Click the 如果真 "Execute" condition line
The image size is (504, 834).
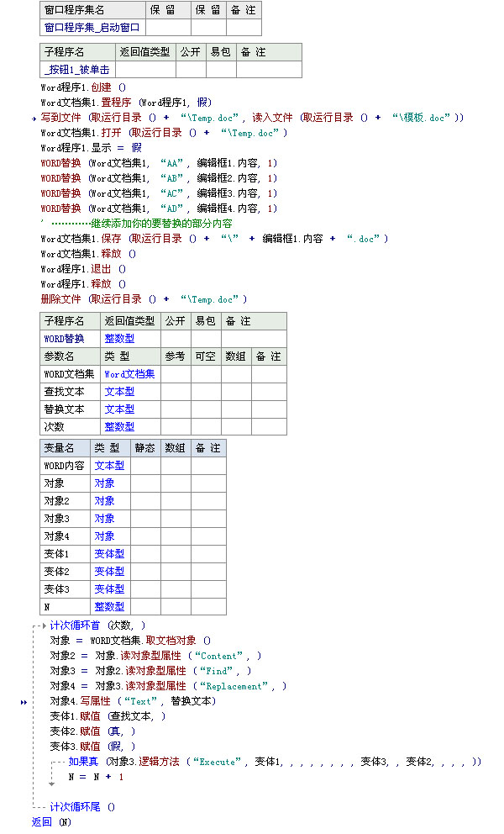tap(275, 762)
